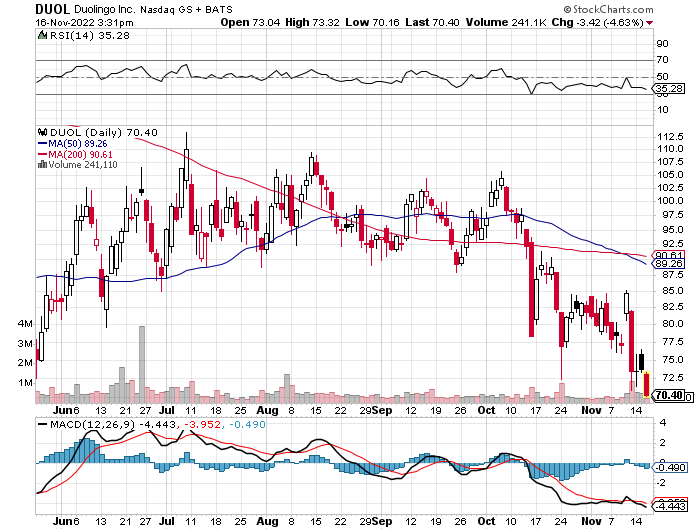Click the RSI(14) 35.28 label
700x530 pixels.
89,35
